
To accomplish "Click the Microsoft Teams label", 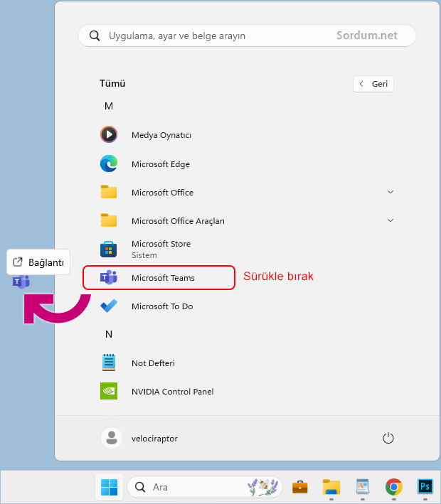I will pos(163,278).
